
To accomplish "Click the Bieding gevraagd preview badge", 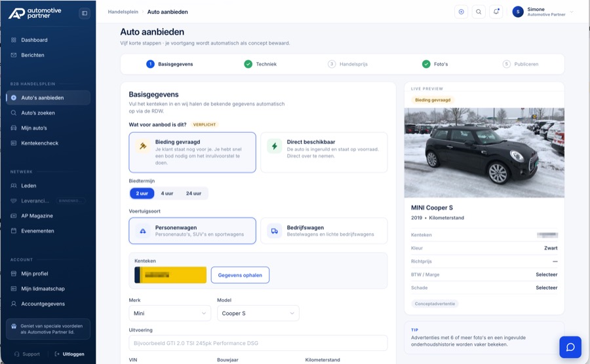I will point(433,100).
